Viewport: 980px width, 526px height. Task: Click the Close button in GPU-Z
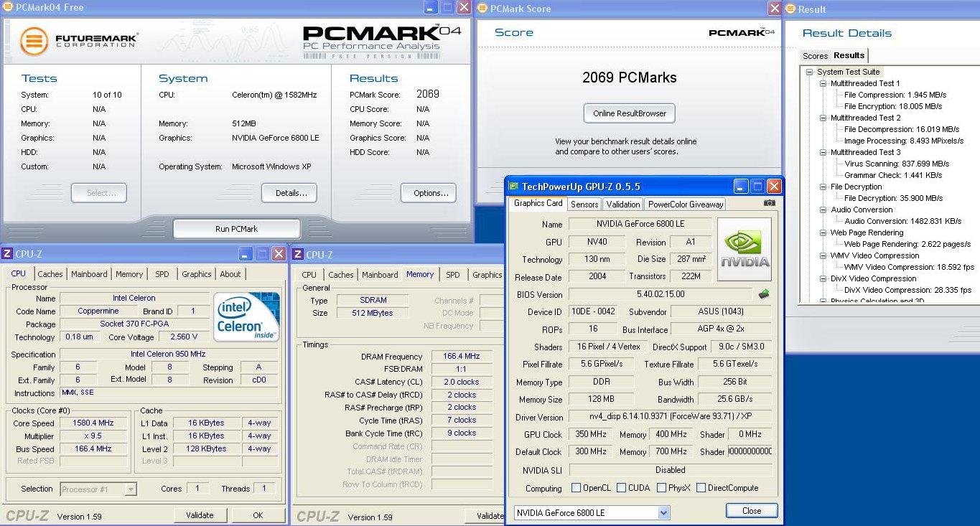(752, 511)
